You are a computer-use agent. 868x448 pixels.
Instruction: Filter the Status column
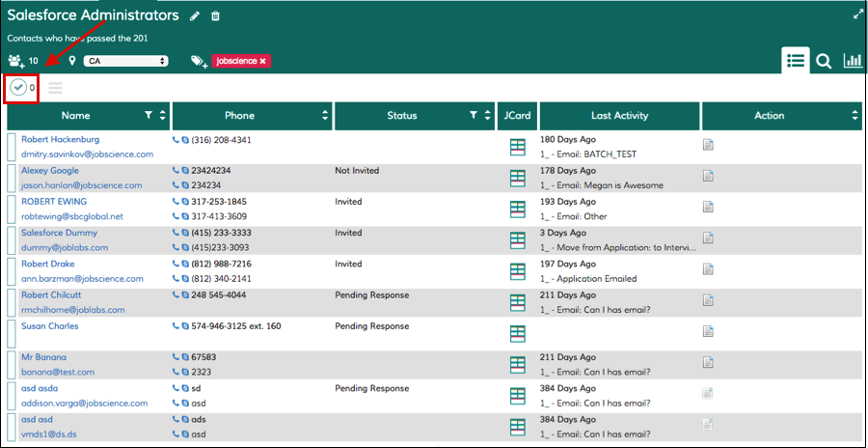474,115
